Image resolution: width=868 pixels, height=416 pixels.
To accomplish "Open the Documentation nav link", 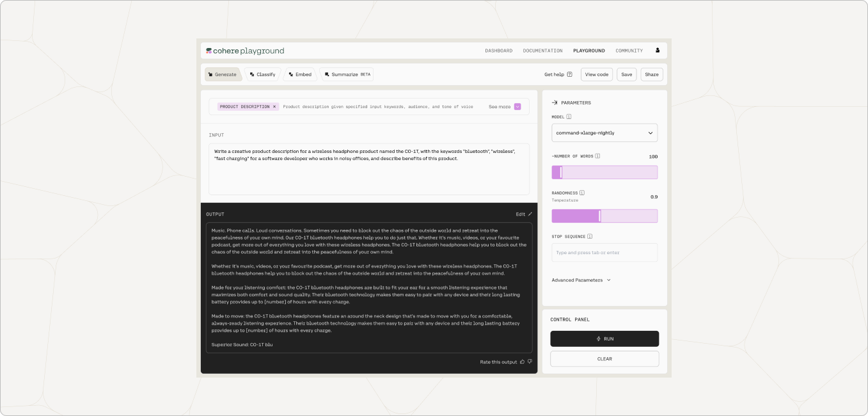I will [543, 51].
